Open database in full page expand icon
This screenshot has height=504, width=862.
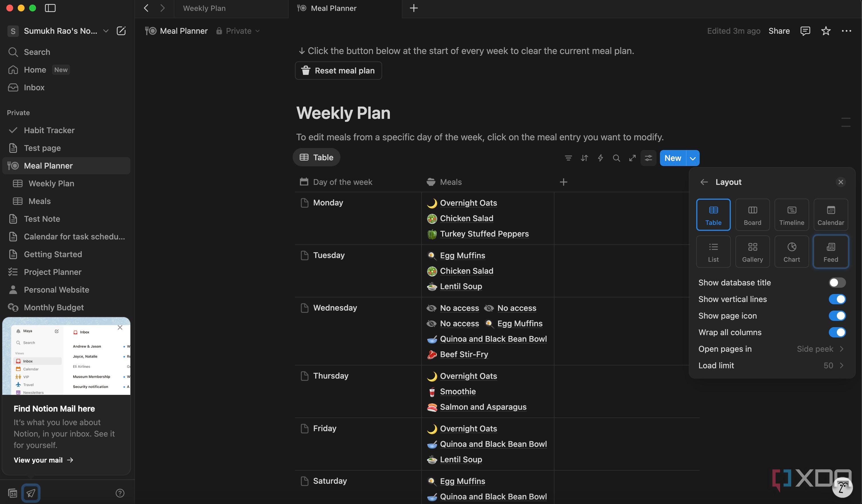point(632,158)
